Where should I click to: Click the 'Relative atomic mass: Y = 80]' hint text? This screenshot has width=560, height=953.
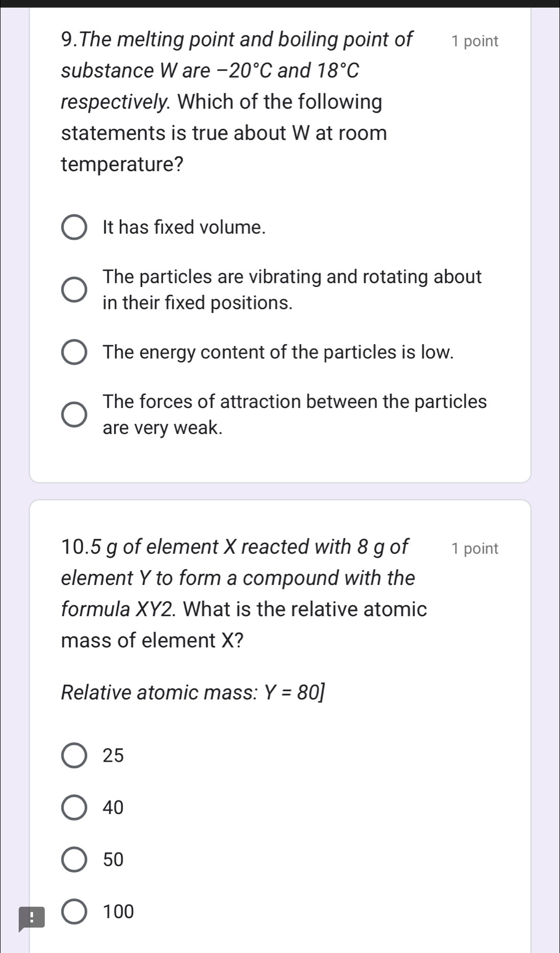pyautogui.click(x=193, y=693)
